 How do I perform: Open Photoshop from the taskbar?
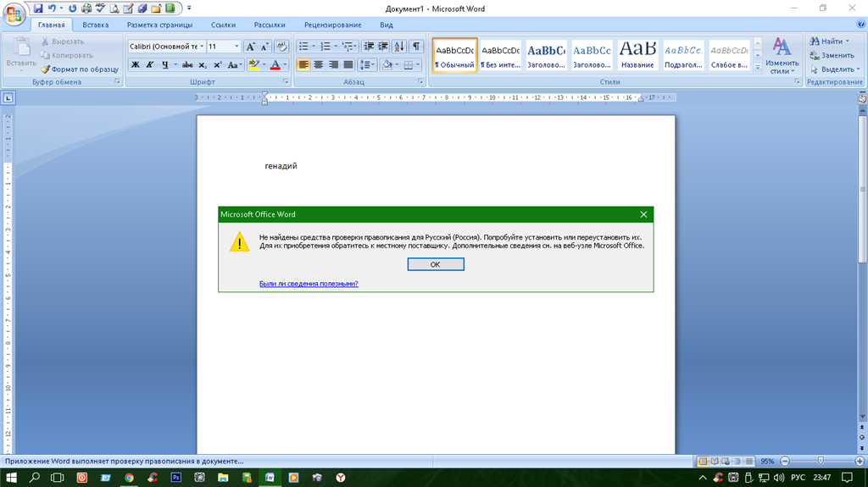(176, 477)
